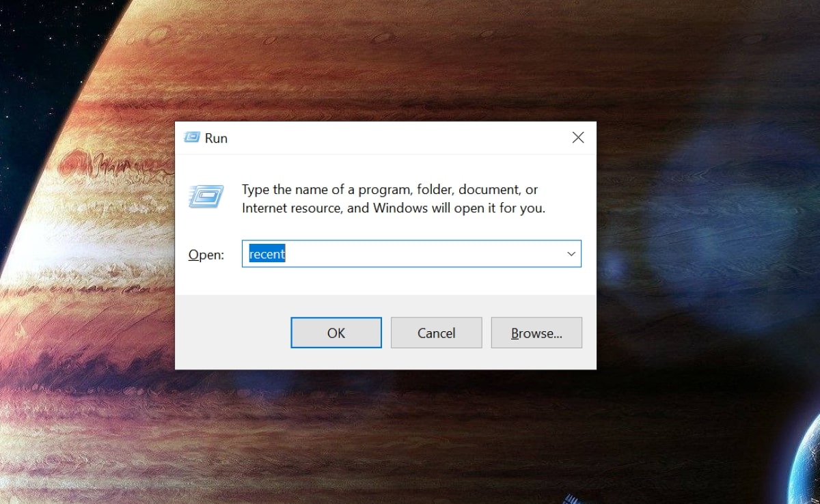Click the 'Open:' label

(206, 255)
